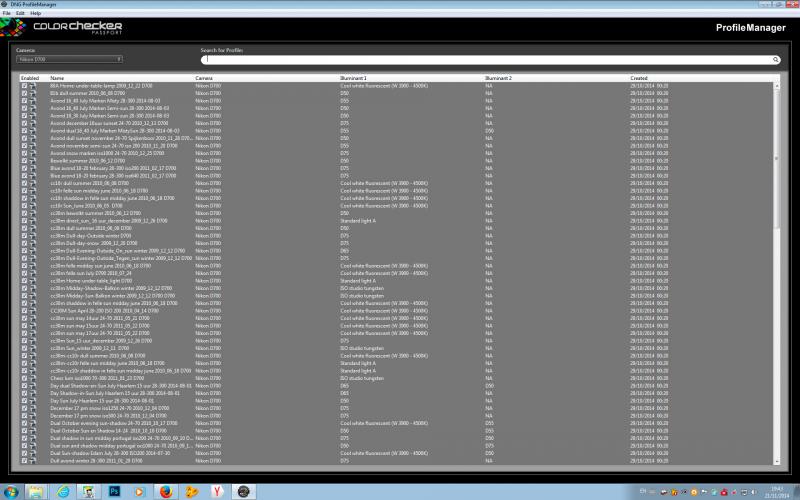Open the Edit menu
This screenshot has width=800, height=500.
click(x=20, y=13)
